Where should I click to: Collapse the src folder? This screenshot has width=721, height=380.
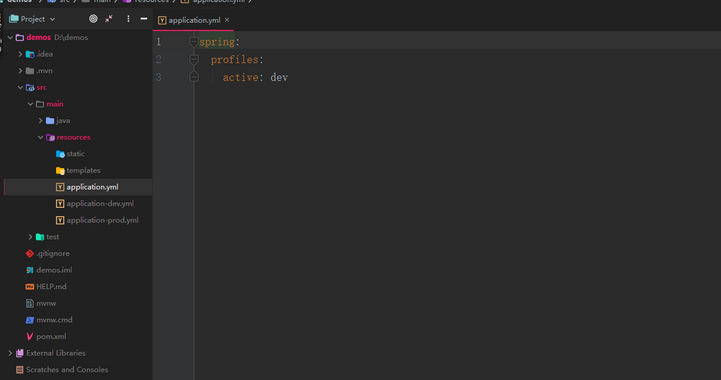pyautogui.click(x=20, y=87)
